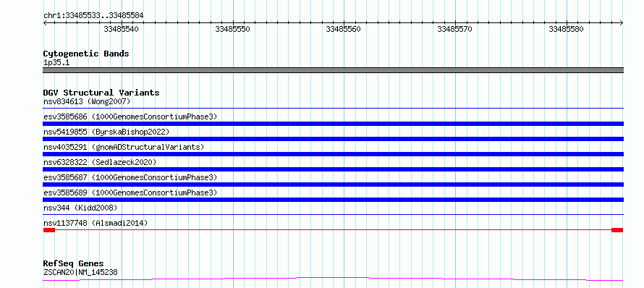Click the blue bar under esv3585686
This screenshot has height=288, width=644.
333,124
